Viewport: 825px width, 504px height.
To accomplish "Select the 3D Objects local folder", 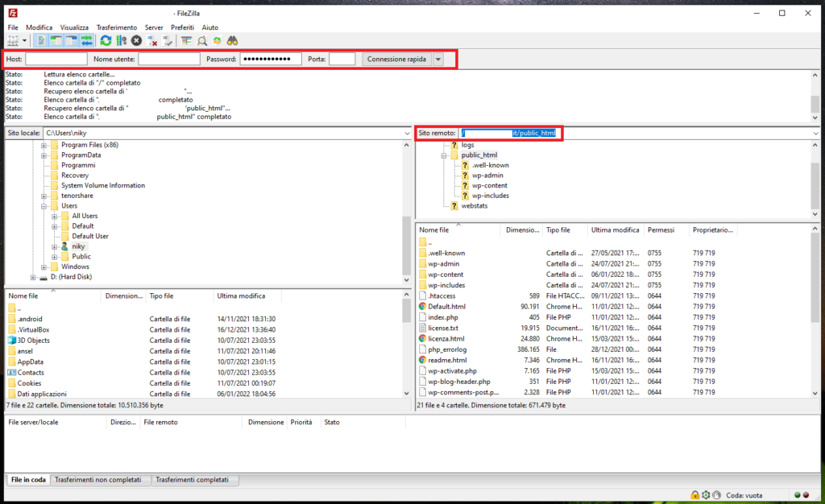I will pyautogui.click(x=33, y=340).
